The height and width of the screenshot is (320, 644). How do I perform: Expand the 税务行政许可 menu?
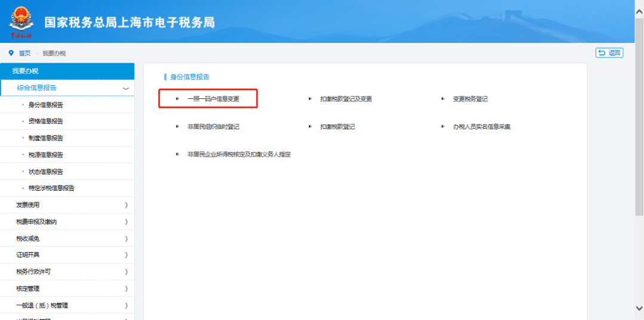(67, 272)
